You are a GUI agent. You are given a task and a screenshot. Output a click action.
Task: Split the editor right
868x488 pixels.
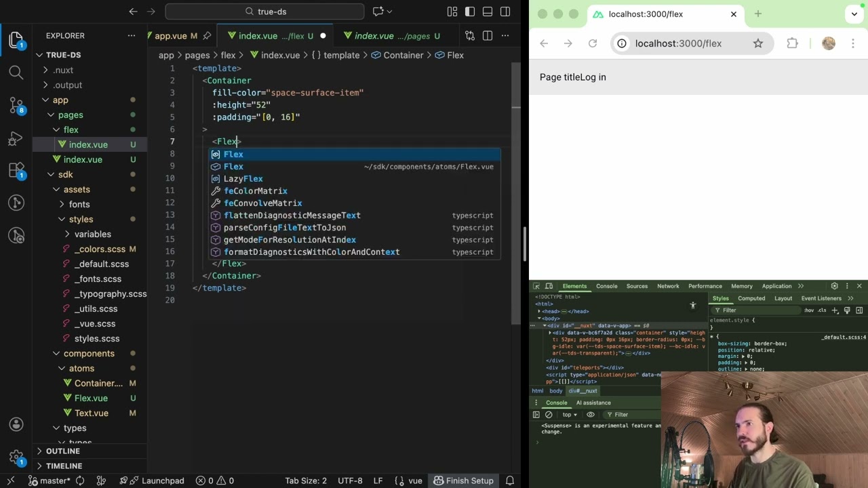(488, 36)
